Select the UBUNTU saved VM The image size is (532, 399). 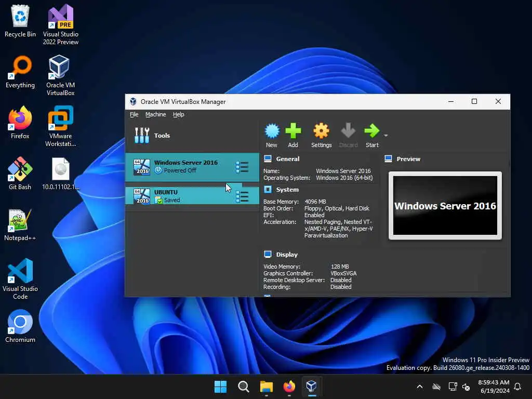point(192,196)
